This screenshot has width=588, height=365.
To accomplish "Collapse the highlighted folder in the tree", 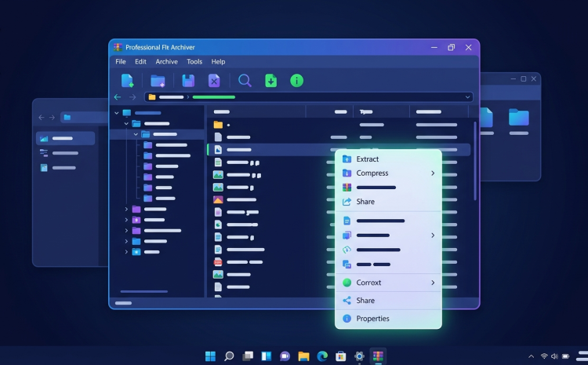I will (x=136, y=134).
